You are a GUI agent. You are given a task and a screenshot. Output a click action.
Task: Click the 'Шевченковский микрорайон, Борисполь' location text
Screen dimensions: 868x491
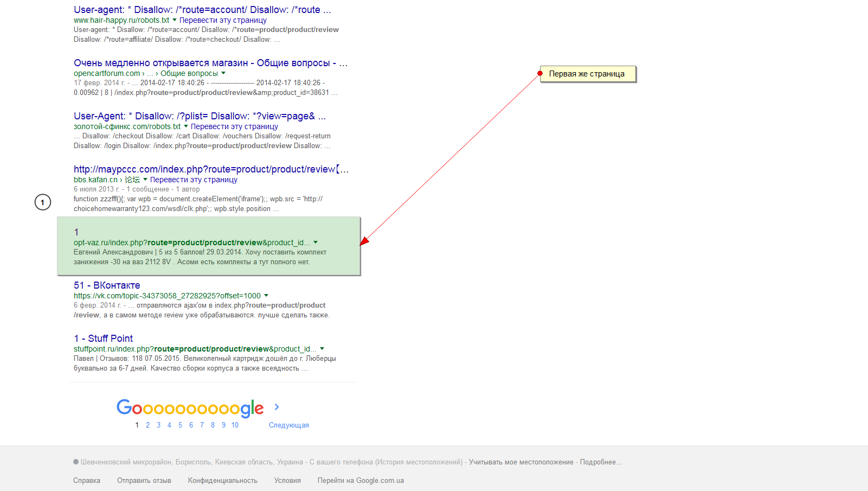[146, 462]
